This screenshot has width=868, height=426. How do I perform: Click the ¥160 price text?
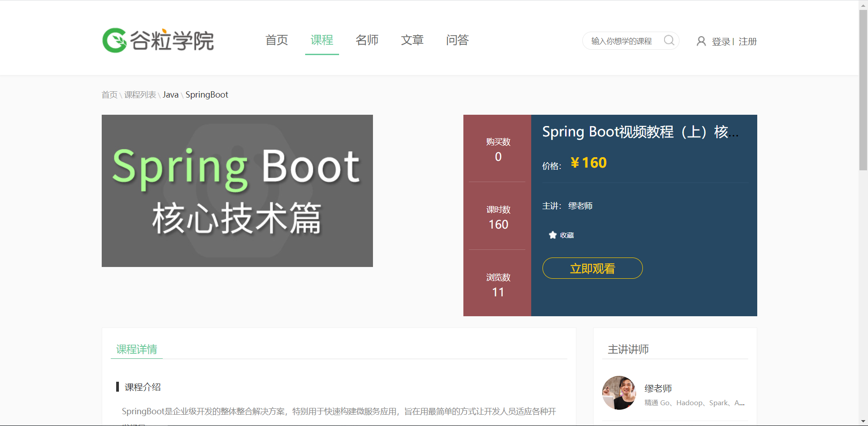coord(589,163)
